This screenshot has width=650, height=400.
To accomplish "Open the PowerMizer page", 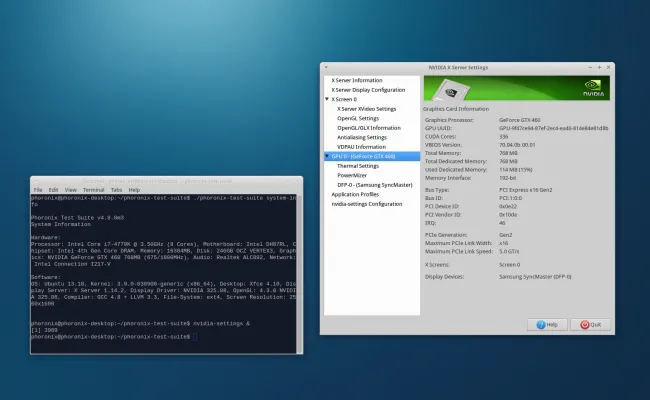I will click(x=352, y=175).
